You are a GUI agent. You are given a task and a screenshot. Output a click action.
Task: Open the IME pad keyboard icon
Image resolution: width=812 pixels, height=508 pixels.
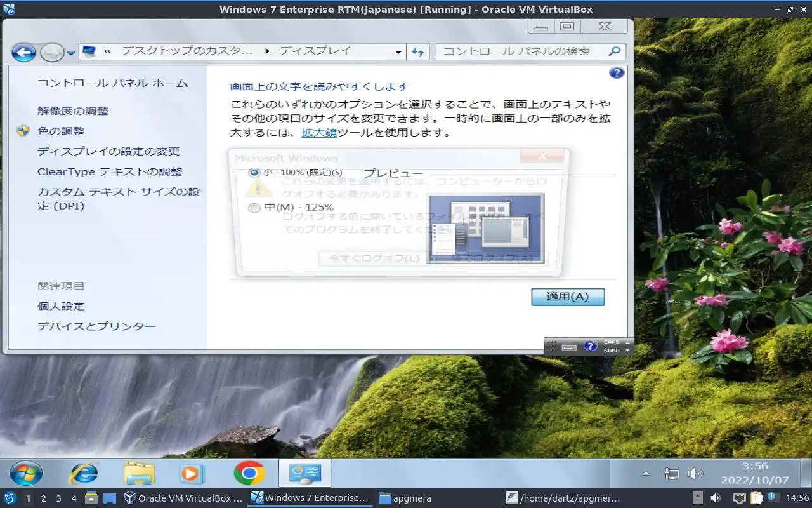pos(569,347)
